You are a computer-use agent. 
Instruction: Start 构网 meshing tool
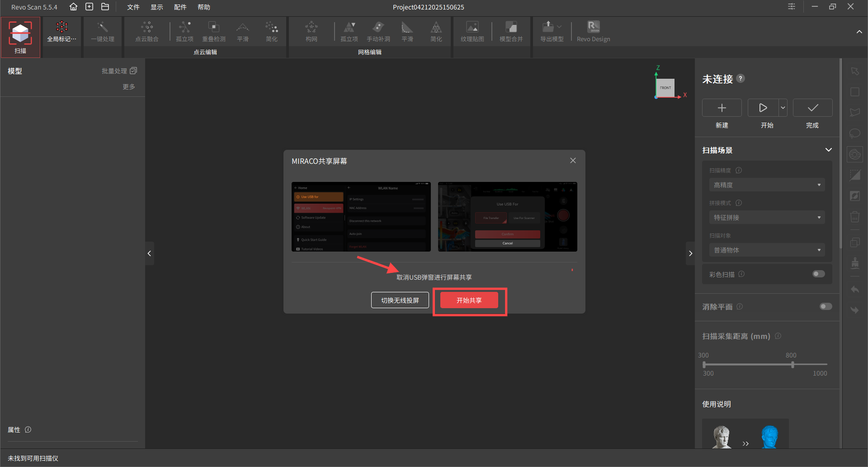click(x=311, y=32)
